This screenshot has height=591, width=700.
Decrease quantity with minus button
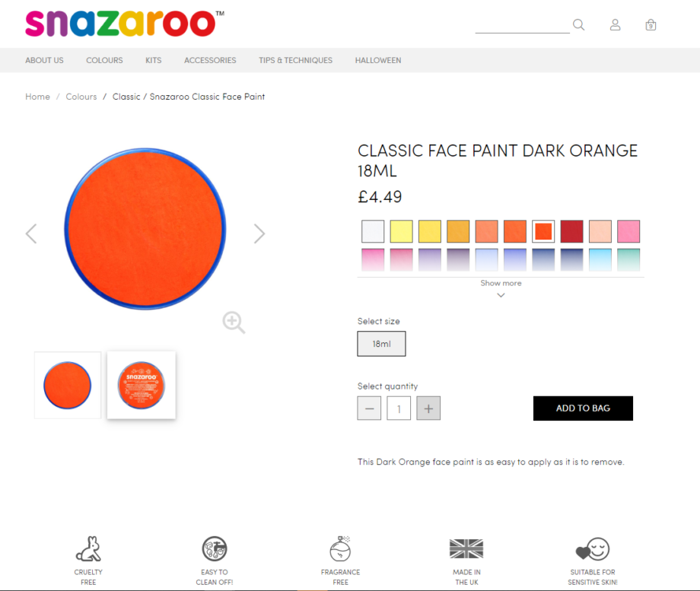[369, 408]
